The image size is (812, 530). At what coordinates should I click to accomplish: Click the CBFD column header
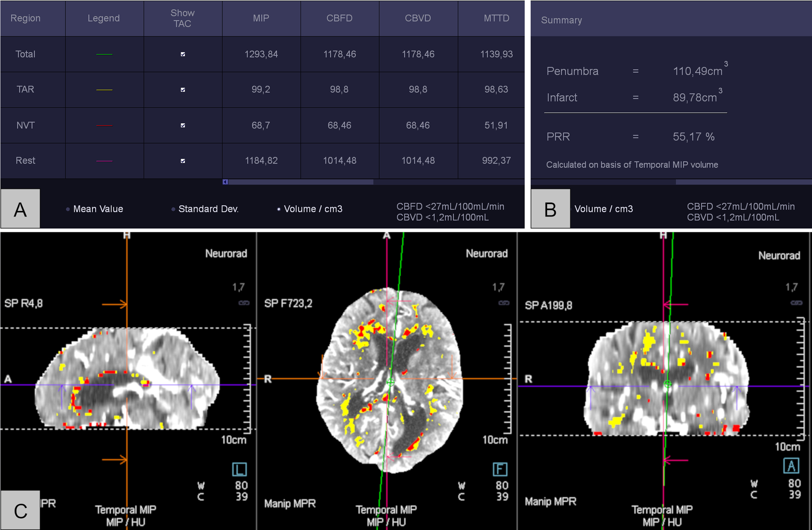[x=339, y=18]
